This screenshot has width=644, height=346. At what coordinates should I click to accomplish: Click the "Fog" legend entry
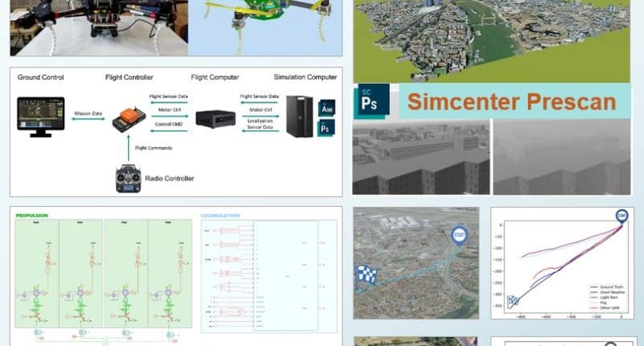(x=598, y=303)
